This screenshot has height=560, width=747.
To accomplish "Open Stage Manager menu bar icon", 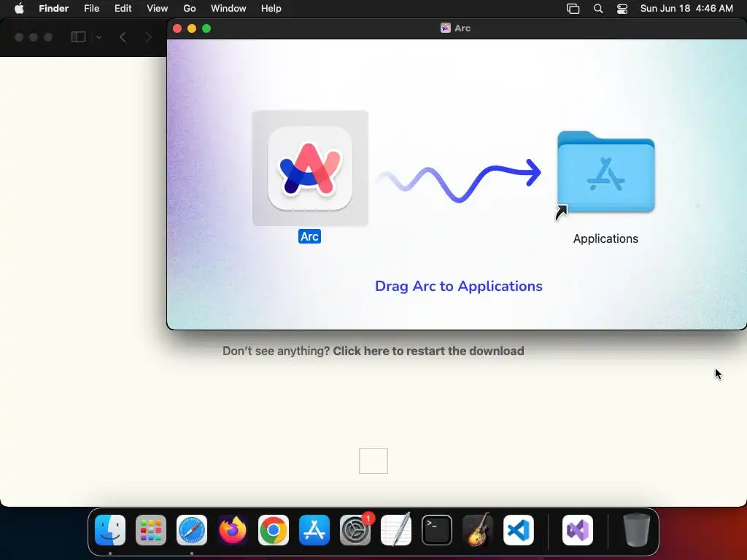I will tap(573, 9).
